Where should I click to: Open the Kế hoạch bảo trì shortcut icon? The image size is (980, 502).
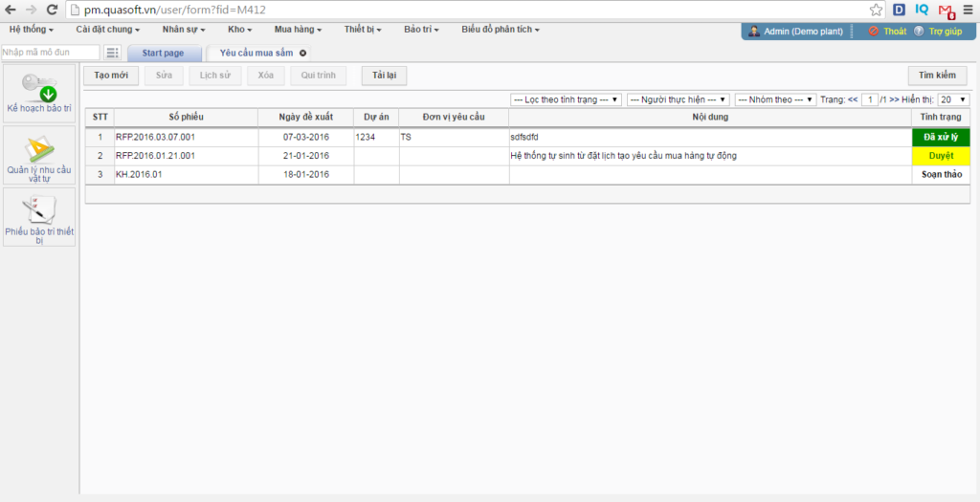click(39, 89)
